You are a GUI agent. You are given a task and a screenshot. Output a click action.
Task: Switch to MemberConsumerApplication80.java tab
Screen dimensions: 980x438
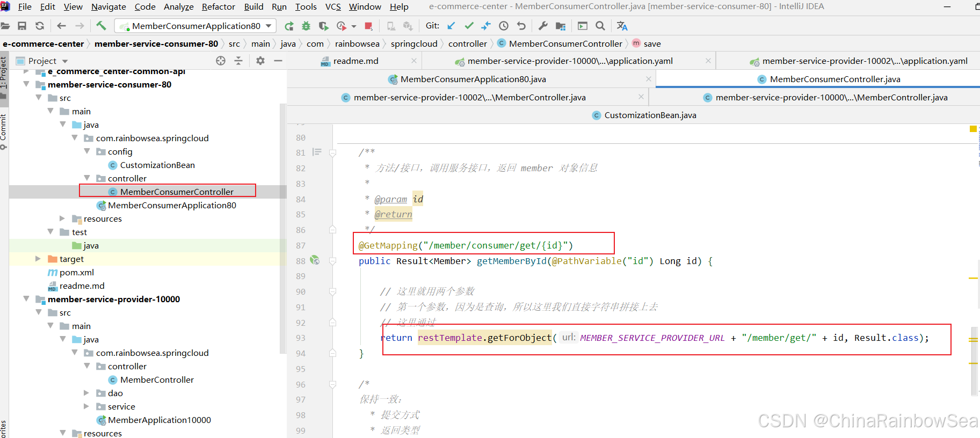pos(473,79)
